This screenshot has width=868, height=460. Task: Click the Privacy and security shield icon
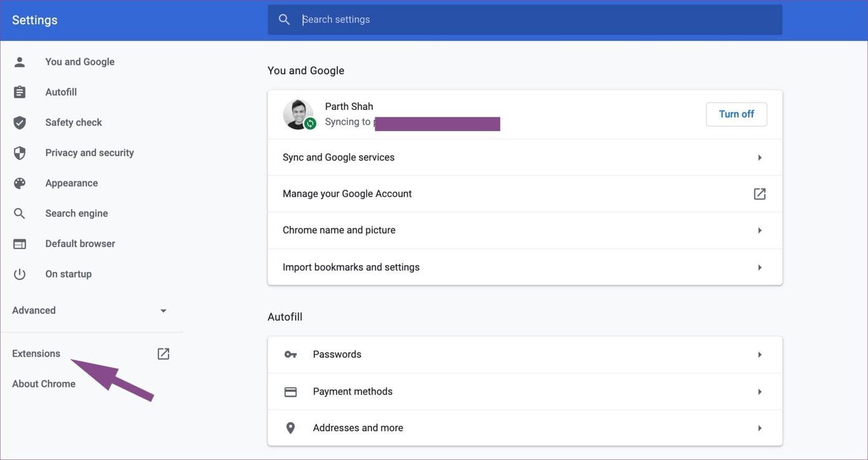click(20, 153)
